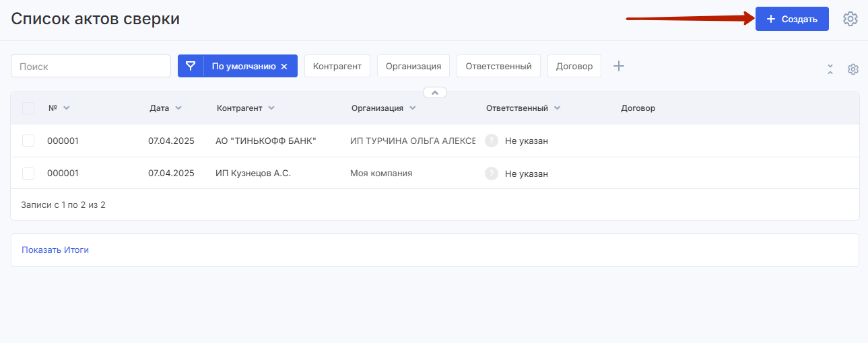
Task: Toggle the select-all checkbox in header
Action: 28,108
